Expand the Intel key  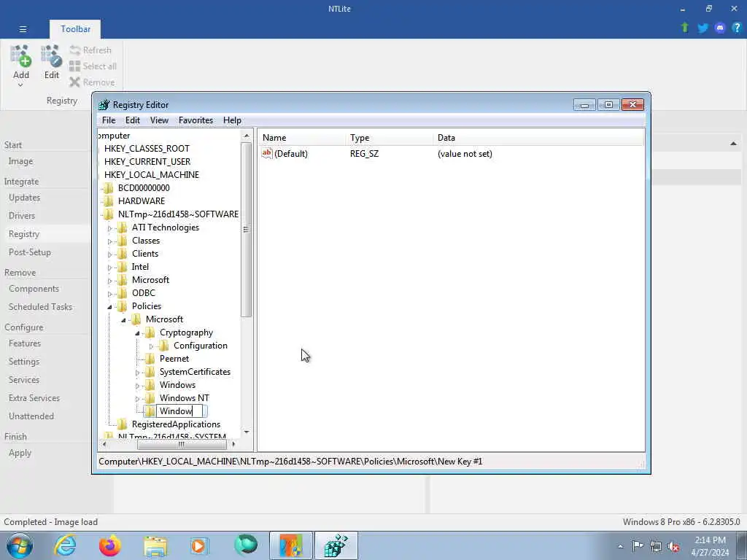tap(109, 268)
